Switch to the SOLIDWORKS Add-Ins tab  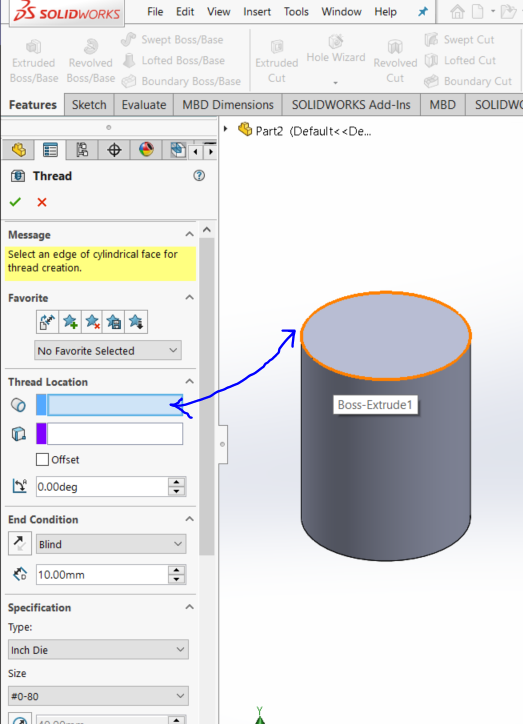coord(351,105)
